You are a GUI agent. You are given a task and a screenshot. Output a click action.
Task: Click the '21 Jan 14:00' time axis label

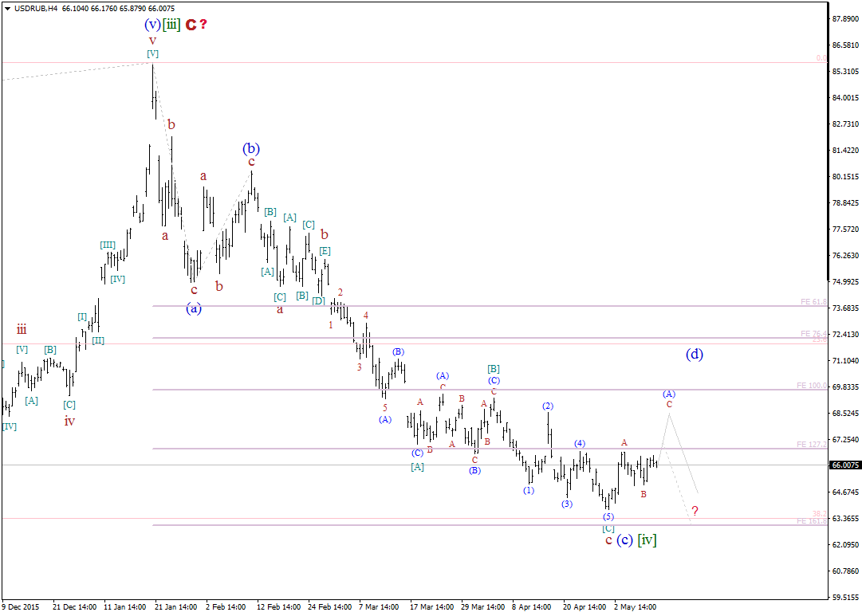click(176, 607)
